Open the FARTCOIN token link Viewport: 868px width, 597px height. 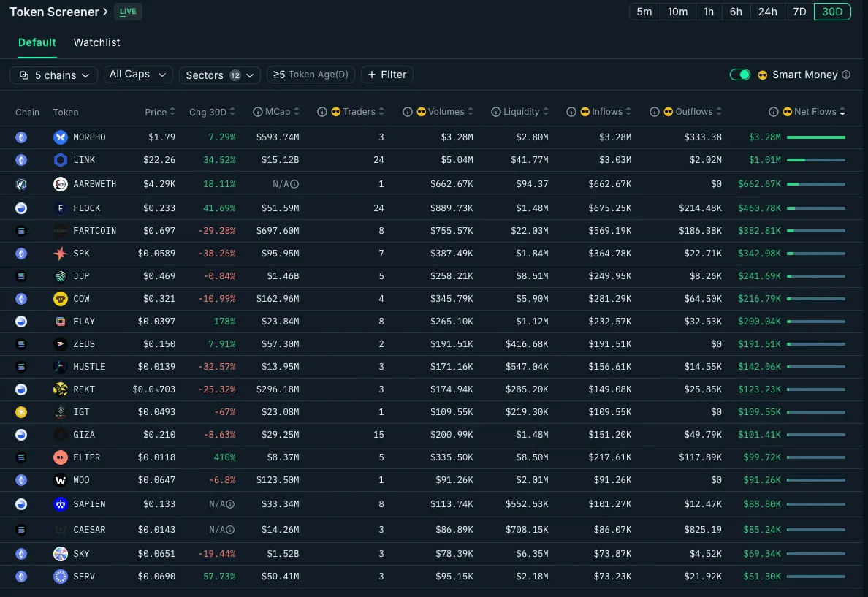pyautogui.click(x=95, y=231)
